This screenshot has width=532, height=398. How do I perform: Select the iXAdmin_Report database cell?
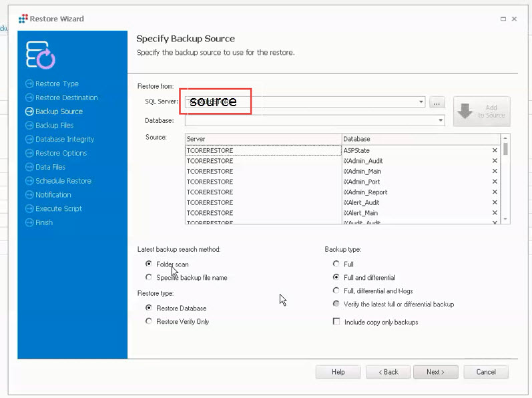417,192
